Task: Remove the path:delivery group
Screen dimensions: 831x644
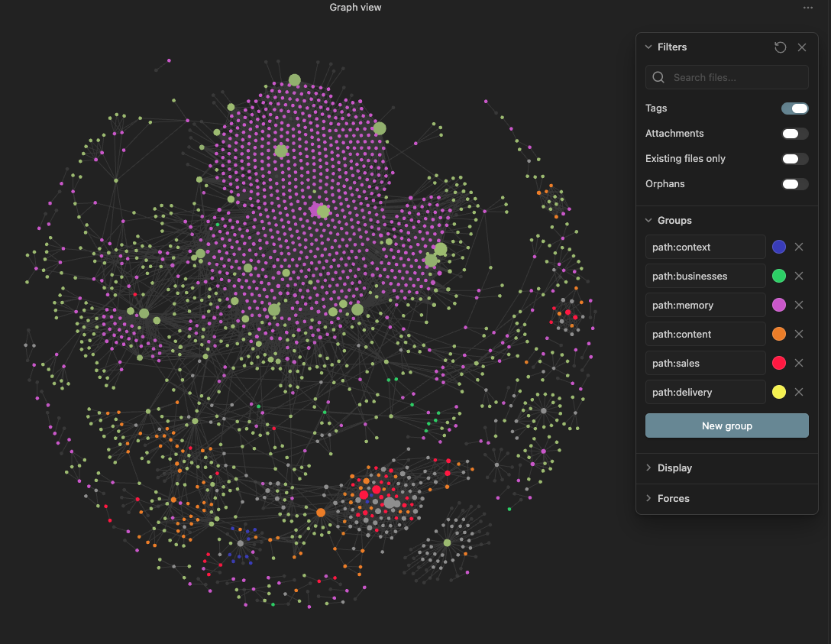Action: pos(799,392)
